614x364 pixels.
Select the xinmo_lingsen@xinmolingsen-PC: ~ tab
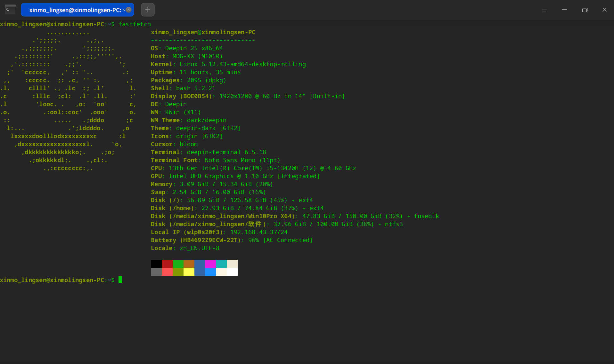point(78,10)
